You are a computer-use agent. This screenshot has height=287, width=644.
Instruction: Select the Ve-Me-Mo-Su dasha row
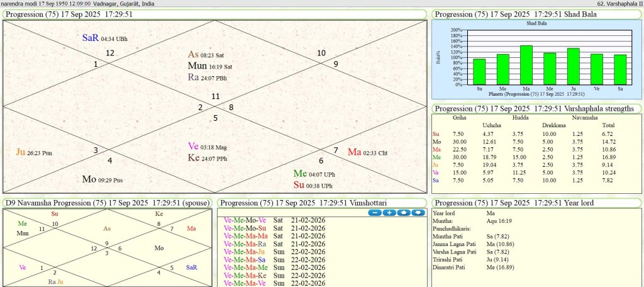pos(244,228)
